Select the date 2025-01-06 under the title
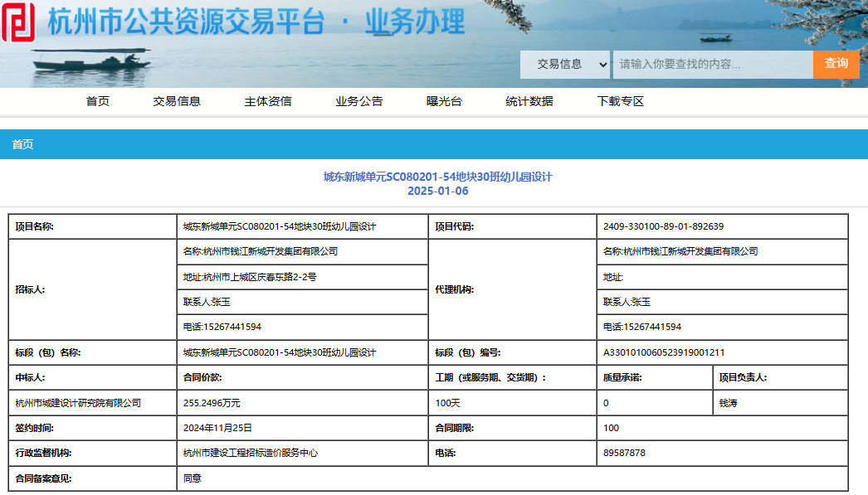This screenshot has width=868, height=495. (438, 191)
